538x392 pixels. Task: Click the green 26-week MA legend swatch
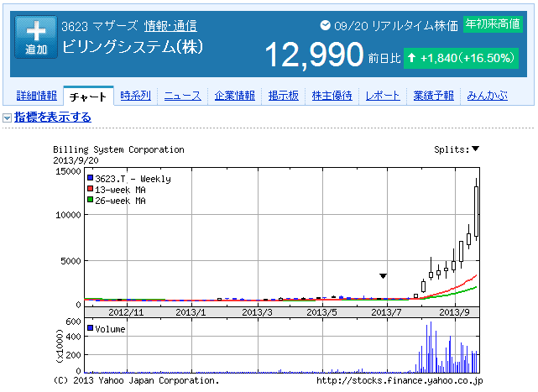[x=91, y=200]
